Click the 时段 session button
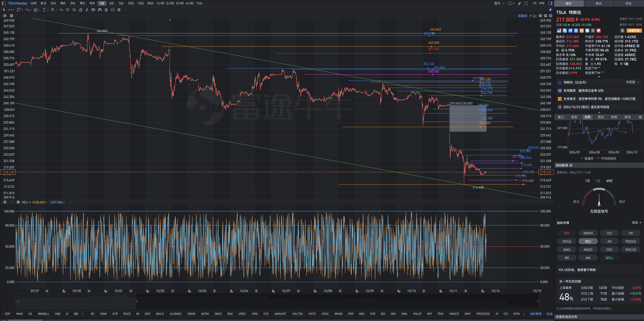Image resolution: width=644 pixels, height=321 pixels. 549,314
